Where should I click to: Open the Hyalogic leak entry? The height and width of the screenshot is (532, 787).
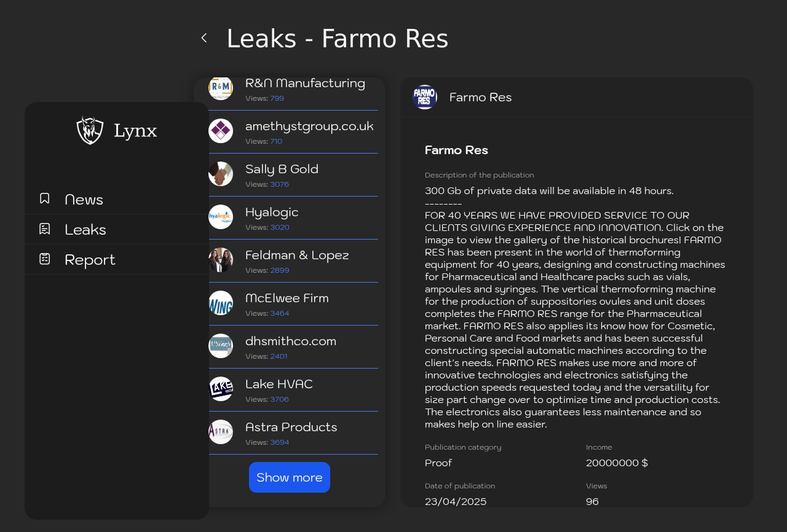point(293,218)
